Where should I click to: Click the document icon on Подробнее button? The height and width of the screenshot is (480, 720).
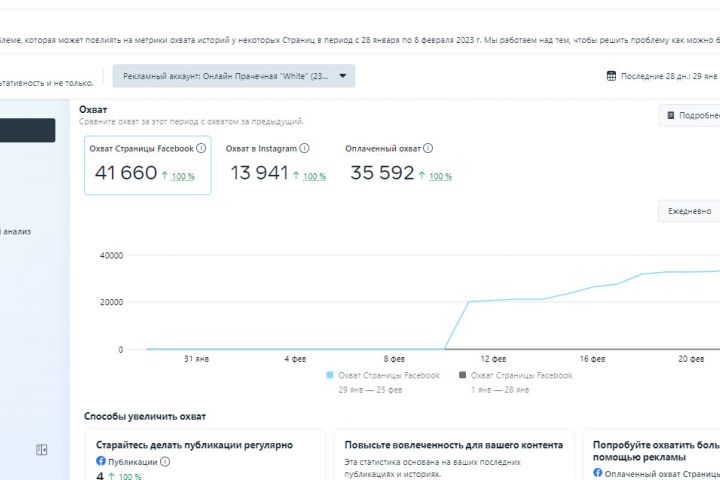[x=671, y=115]
